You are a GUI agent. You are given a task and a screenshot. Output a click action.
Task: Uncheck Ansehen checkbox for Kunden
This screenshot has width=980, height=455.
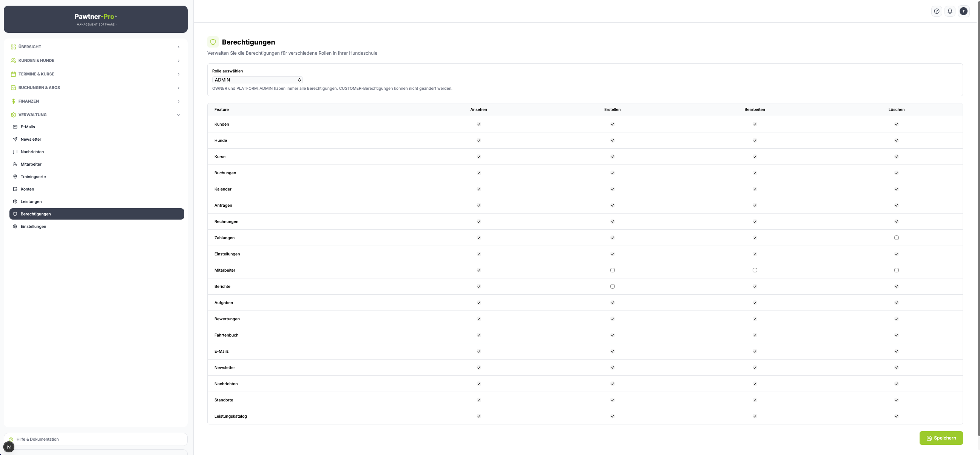(478, 124)
